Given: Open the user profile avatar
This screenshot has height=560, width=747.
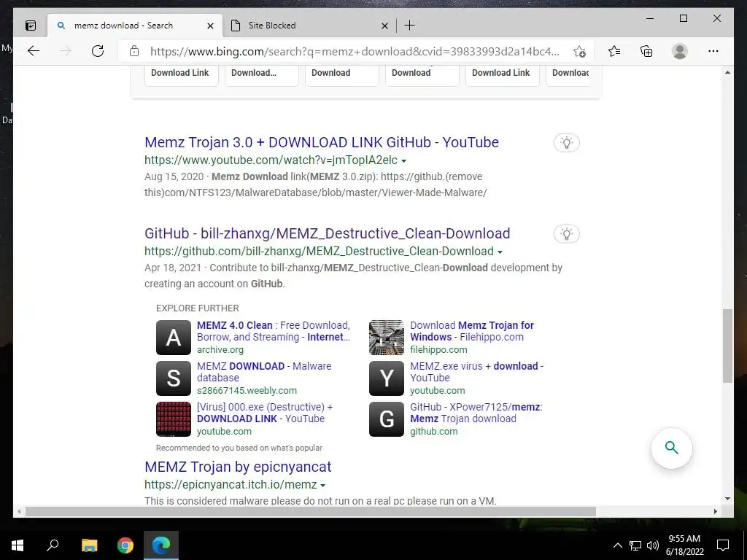Looking at the screenshot, I should click(680, 51).
